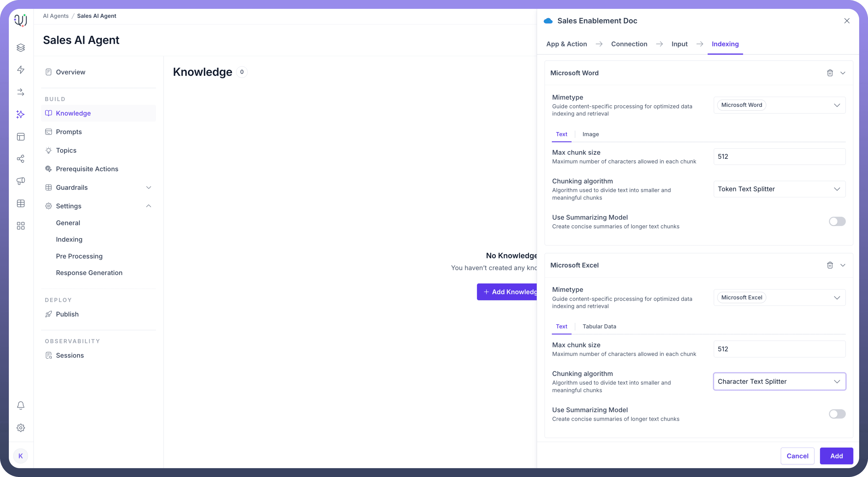Viewport: 868px width, 477px height.
Task: Open notifications bell icon
Action: tap(21, 405)
